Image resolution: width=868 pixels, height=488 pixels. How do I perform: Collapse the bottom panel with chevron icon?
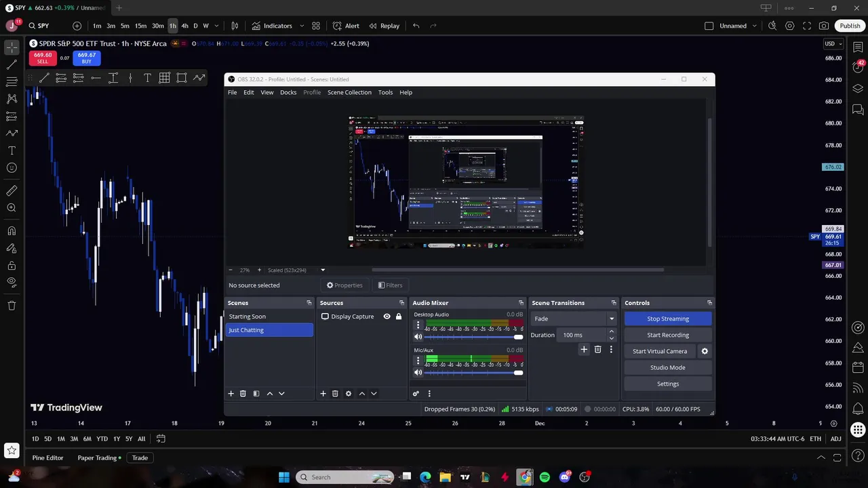coord(821,457)
